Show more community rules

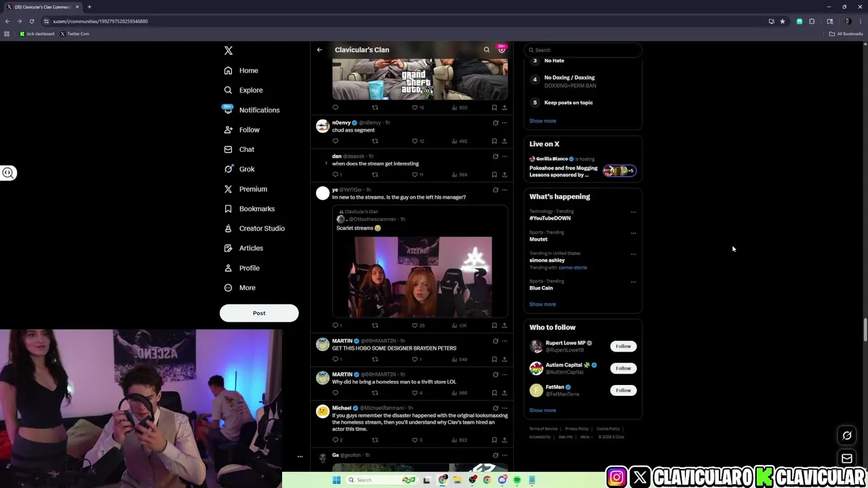click(x=542, y=121)
